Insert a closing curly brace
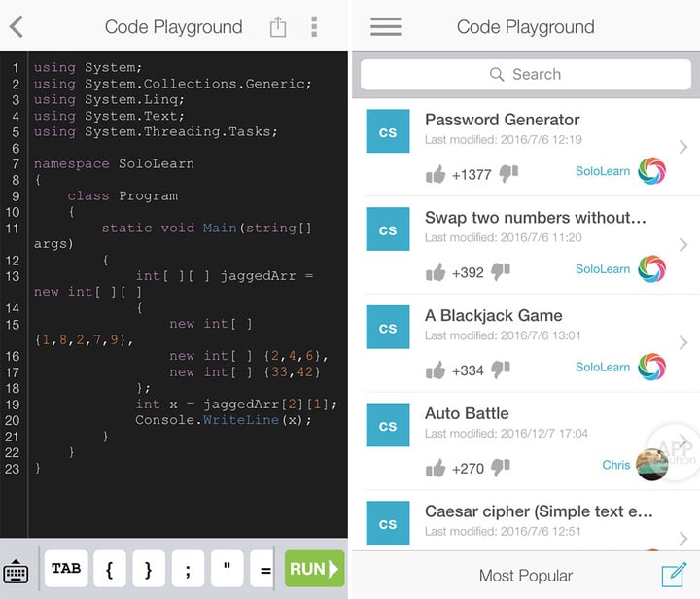Viewport: 700px width, 599px height. click(149, 569)
